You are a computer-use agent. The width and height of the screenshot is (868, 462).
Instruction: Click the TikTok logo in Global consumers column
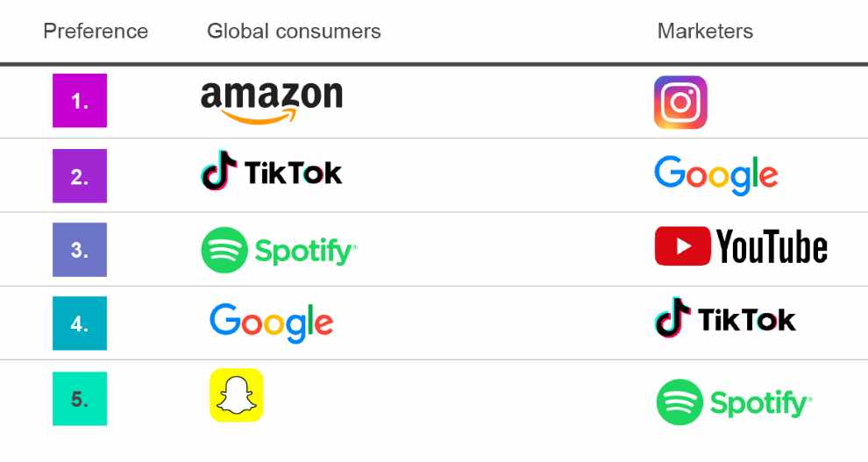coord(271,170)
